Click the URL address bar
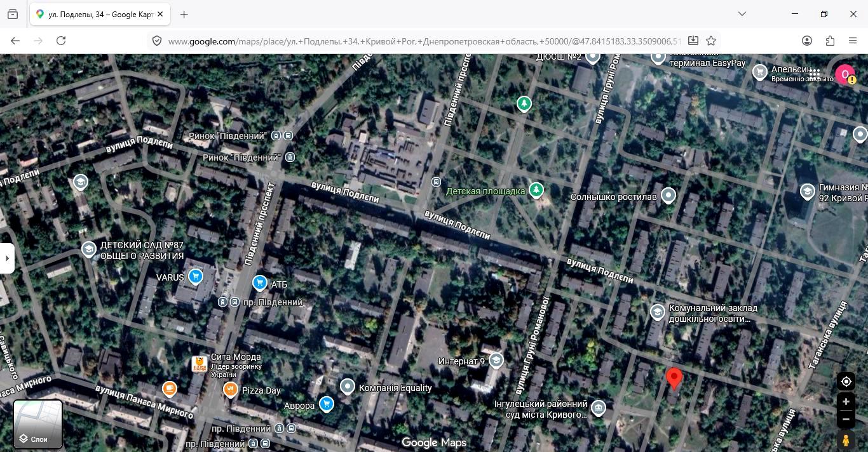This screenshot has width=868, height=452. (x=424, y=41)
